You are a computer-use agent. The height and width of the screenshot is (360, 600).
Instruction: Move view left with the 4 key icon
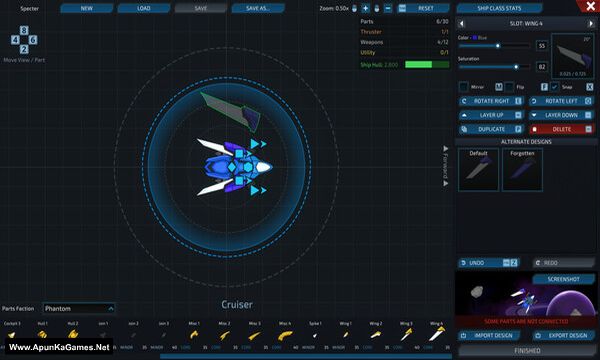15,40
